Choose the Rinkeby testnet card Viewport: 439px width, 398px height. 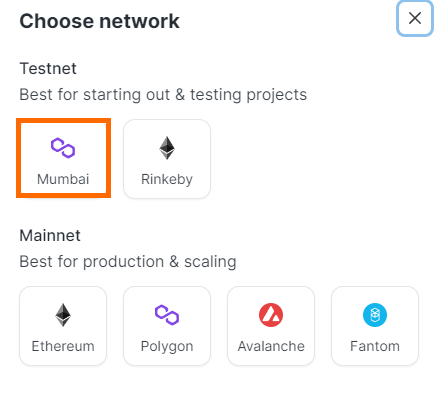pos(167,159)
